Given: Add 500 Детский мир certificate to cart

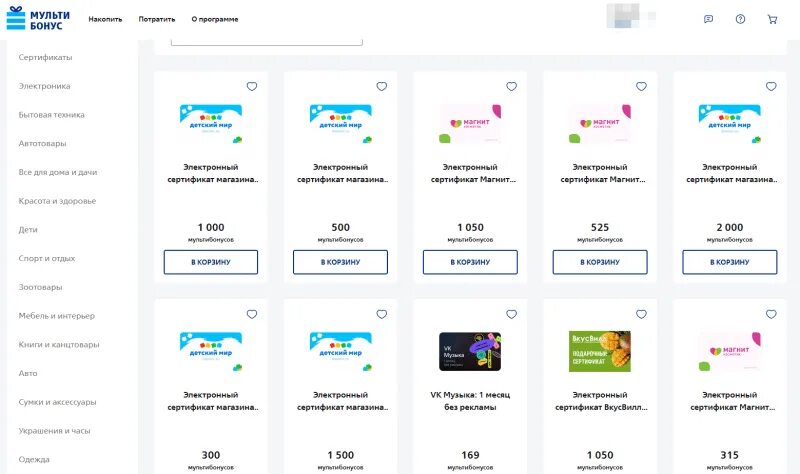Looking at the screenshot, I should click(x=340, y=262).
